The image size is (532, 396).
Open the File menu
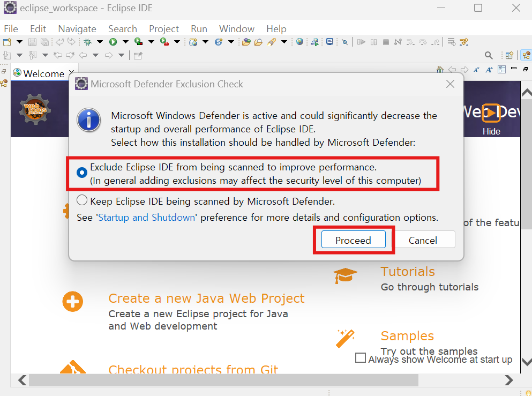[x=11, y=29]
